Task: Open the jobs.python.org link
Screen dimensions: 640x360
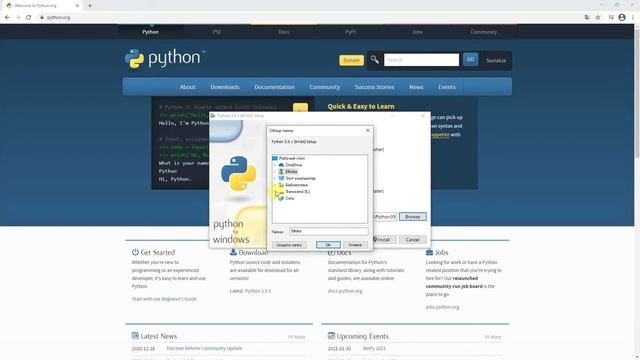Action: click(x=442, y=307)
